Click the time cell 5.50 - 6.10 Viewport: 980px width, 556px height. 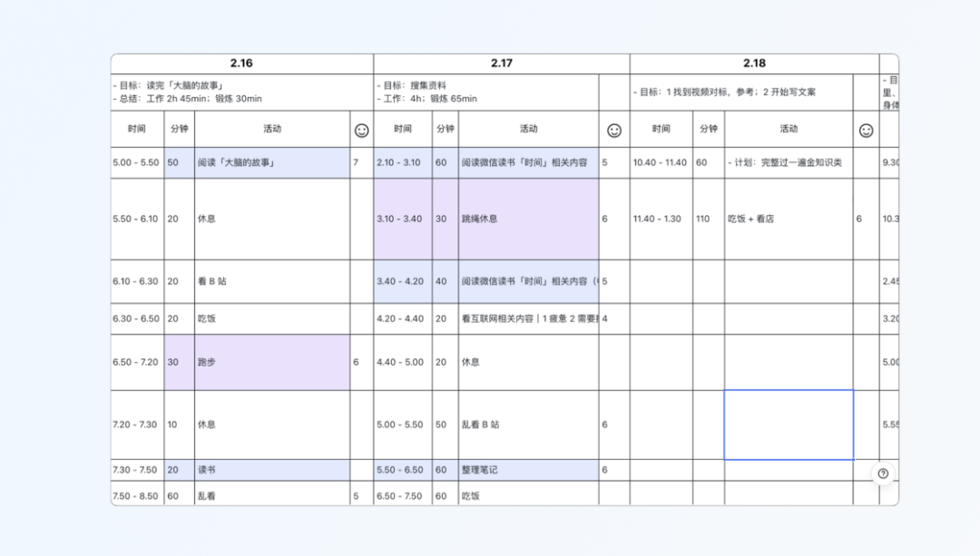tap(137, 219)
